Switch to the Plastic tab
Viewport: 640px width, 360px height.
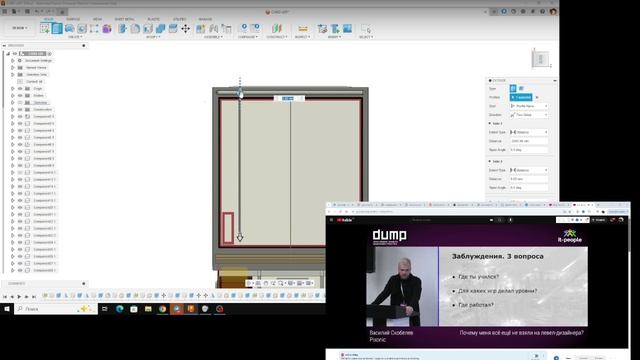153,19
